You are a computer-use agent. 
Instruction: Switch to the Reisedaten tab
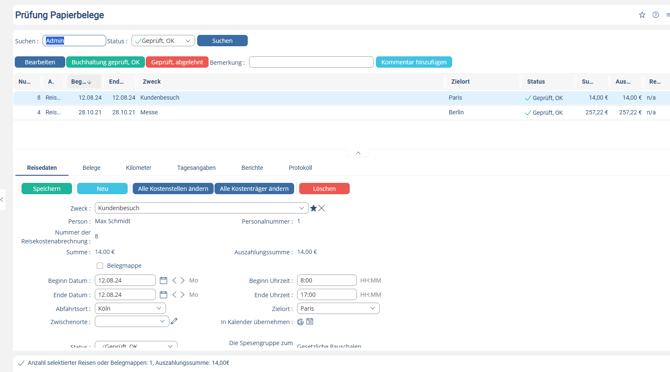42,168
